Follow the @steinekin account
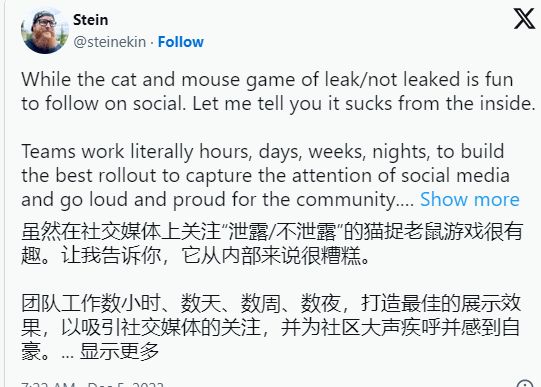The width and height of the screenshot is (541, 387). click(181, 42)
